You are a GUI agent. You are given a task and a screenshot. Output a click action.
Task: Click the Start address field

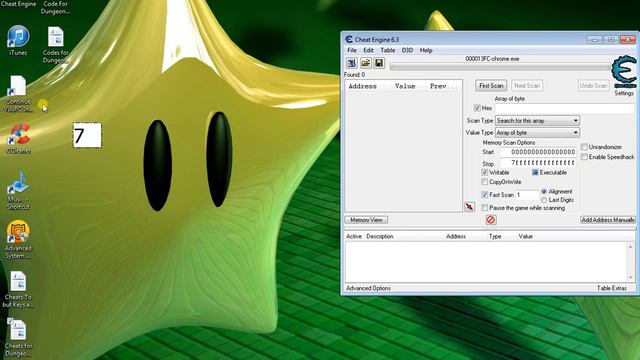coord(538,152)
